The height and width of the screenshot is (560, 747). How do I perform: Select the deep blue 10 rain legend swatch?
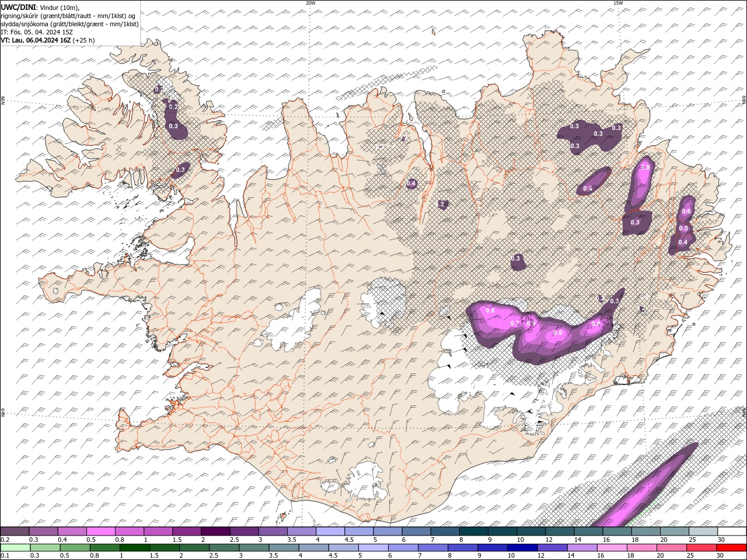pos(521,548)
